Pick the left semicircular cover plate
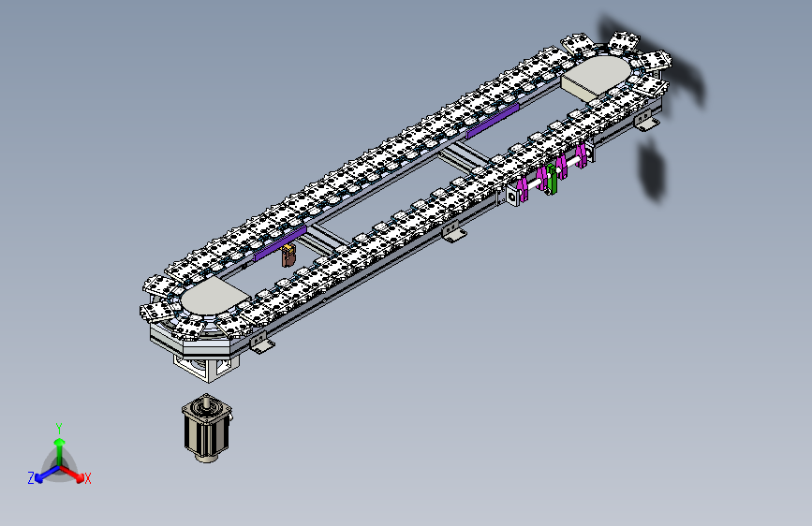The height and width of the screenshot is (526, 812). [214, 295]
